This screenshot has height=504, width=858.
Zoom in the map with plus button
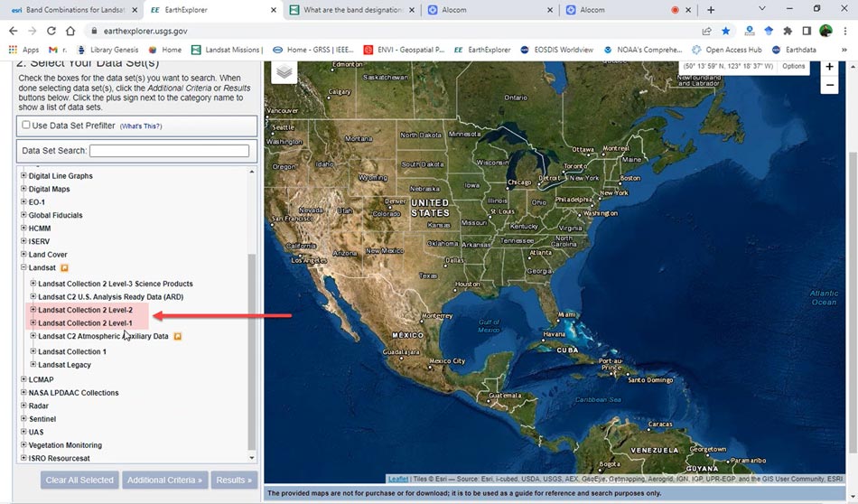[829, 67]
